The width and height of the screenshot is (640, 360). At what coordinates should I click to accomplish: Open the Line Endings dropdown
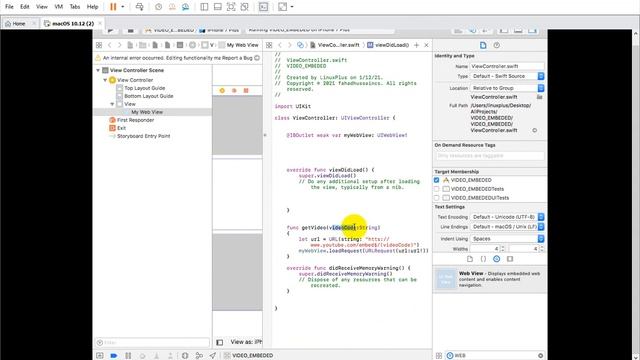click(x=507, y=227)
